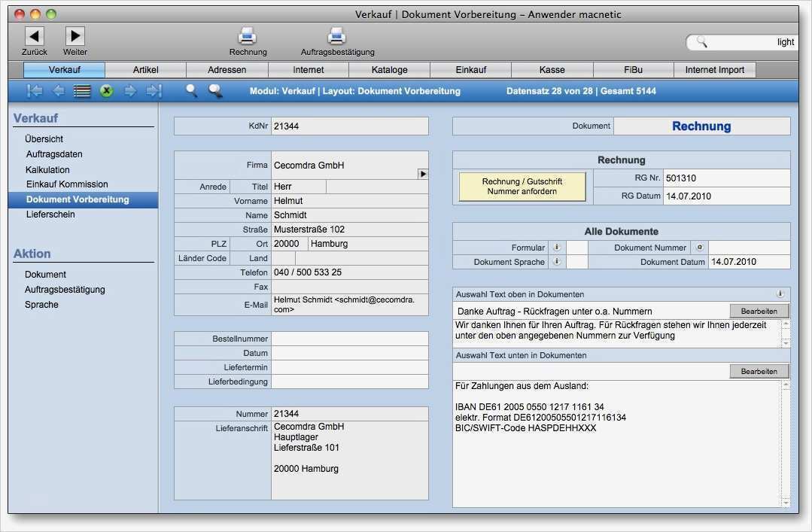Screen dimensions: 812x532
Task: Jump to the first record
Action: pyautogui.click(x=34, y=90)
